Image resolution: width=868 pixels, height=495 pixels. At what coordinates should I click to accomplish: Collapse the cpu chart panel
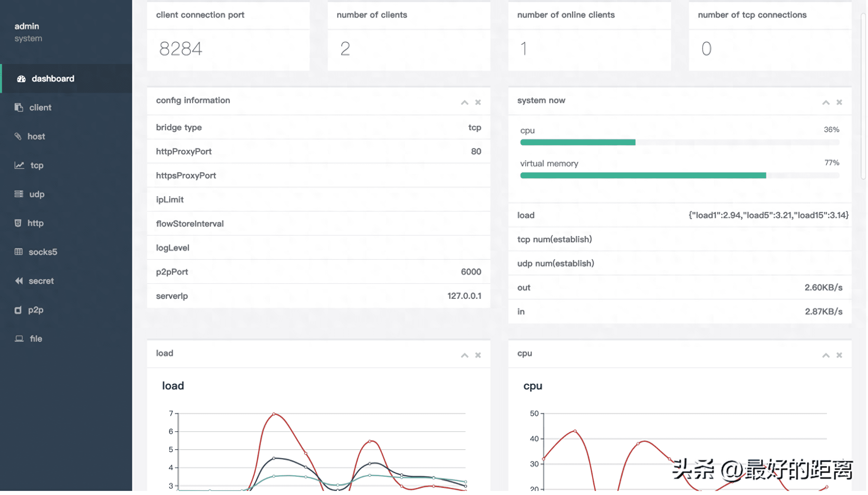coord(826,355)
